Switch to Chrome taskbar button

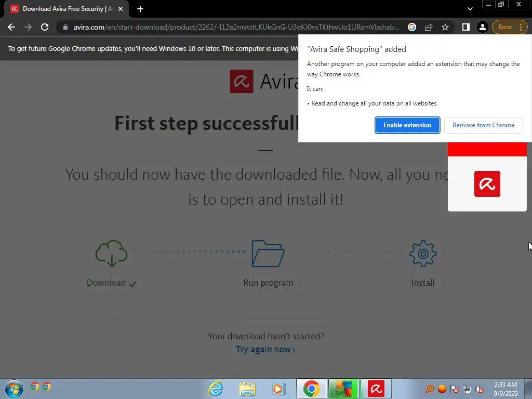coord(312,389)
